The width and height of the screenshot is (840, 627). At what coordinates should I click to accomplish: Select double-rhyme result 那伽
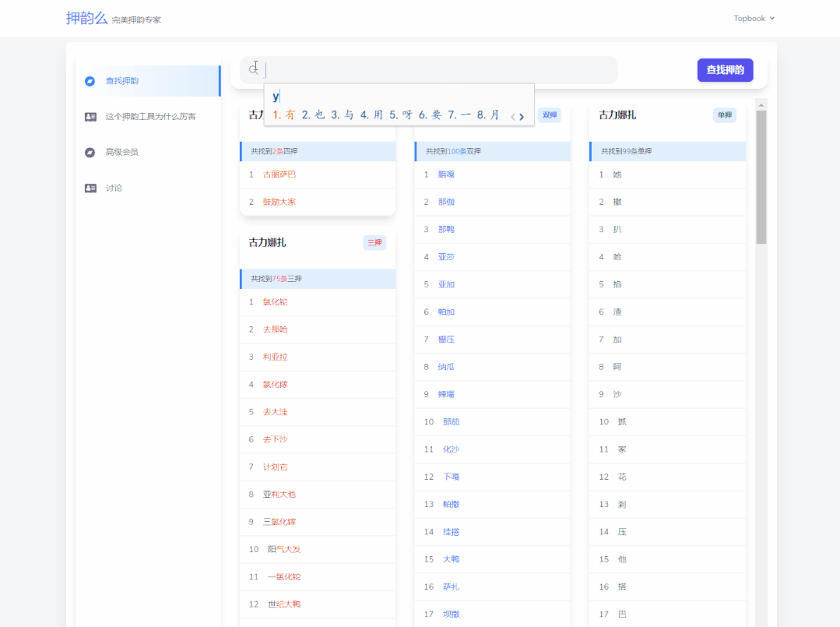446,202
